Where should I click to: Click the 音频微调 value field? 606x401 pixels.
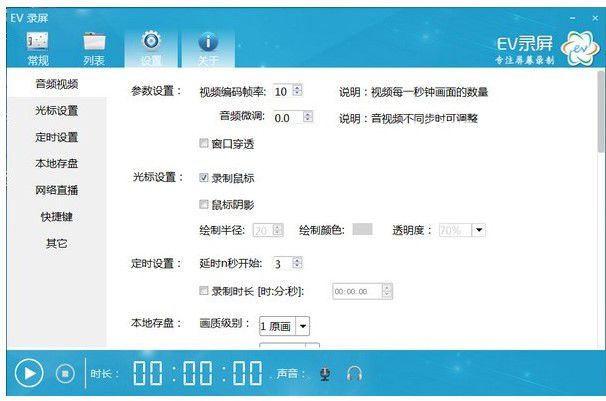[x=288, y=117]
